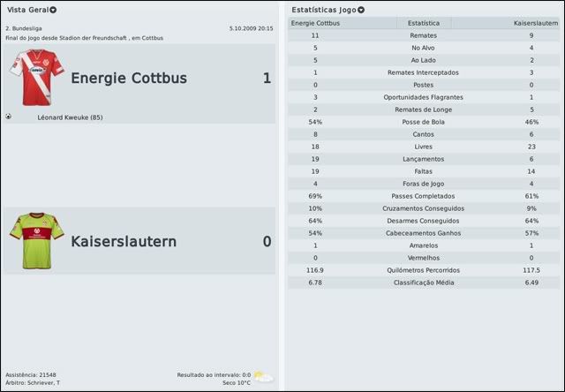Click the Kaiserslautern team name
This screenshot has height=392, width=565.
[x=124, y=241]
